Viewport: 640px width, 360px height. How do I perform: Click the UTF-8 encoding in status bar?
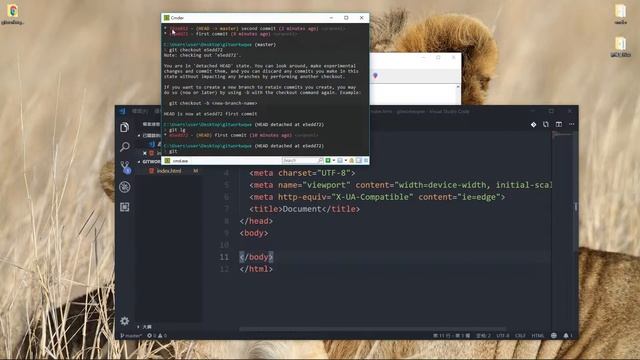coord(503,336)
